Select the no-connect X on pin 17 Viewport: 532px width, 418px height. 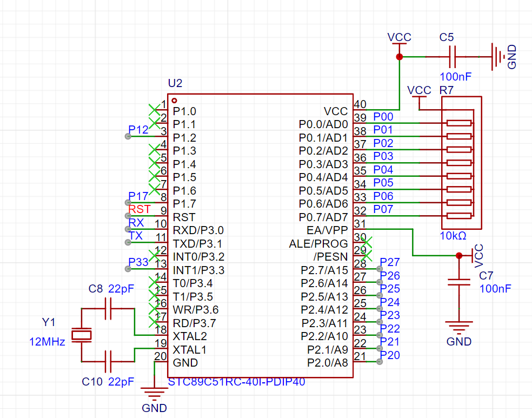pos(155,322)
